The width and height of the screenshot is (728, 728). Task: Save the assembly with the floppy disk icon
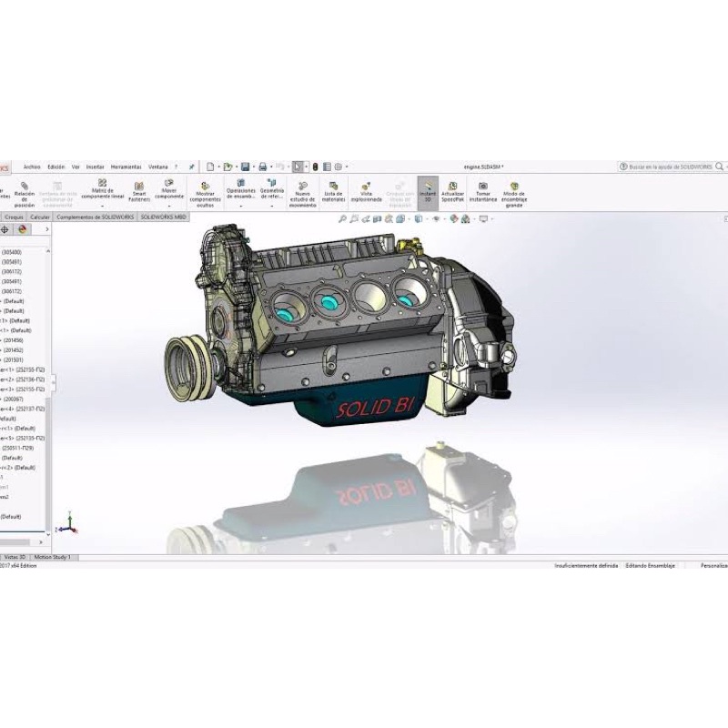246,167
